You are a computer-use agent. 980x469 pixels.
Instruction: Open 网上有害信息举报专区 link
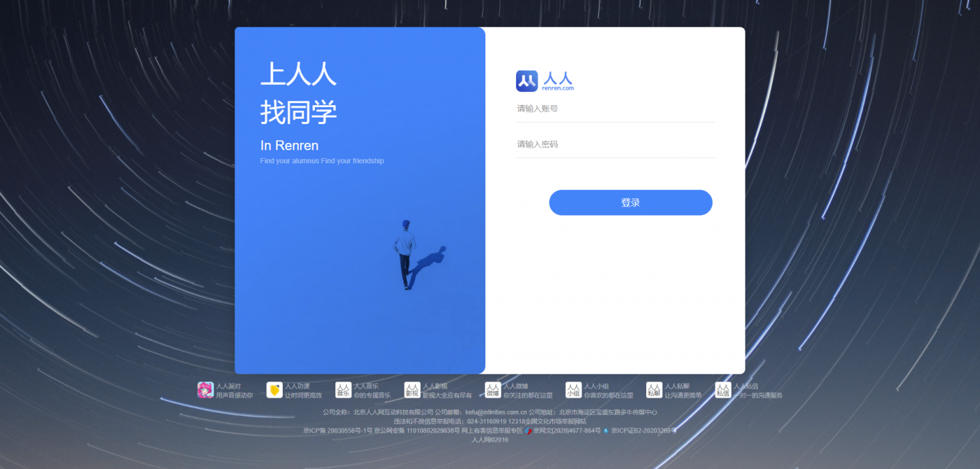(x=492, y=430)
